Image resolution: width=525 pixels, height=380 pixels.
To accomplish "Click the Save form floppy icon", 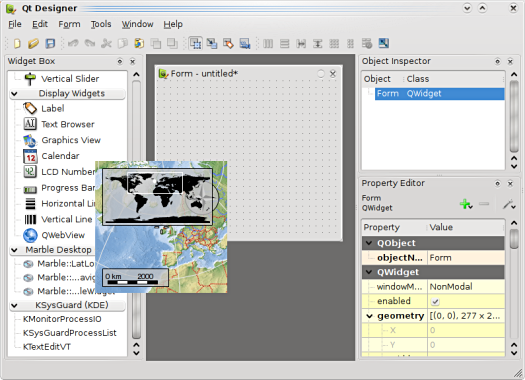I will [x=50, y=44].
